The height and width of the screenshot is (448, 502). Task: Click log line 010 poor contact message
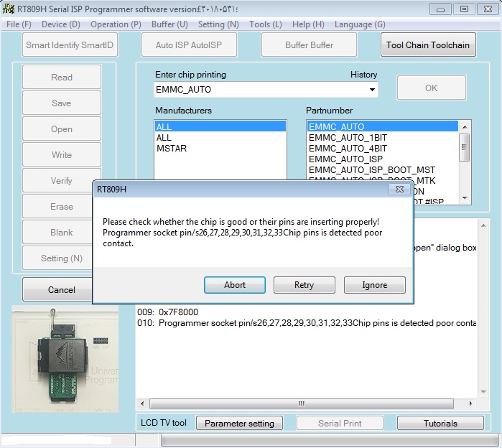click(x=307, y=323)
